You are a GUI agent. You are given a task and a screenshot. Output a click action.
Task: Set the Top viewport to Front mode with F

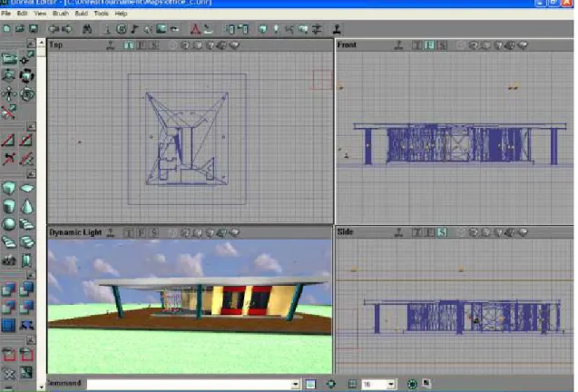coord(142,45)
